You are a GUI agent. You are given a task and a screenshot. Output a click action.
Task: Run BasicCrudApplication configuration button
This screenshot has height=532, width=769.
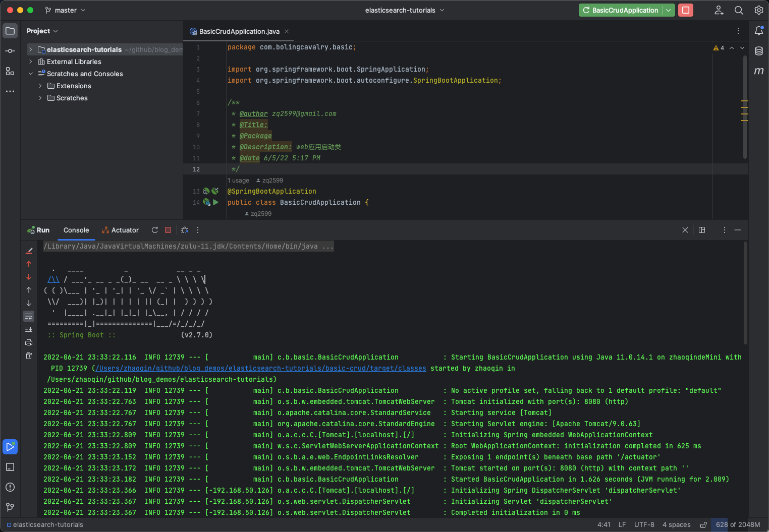click(620, 10)
